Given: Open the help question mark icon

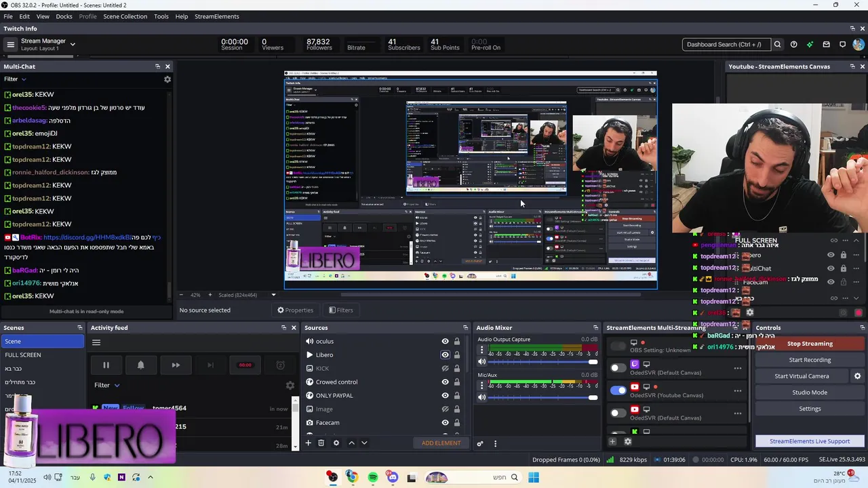Looking at the screenshot, I should click(794, 45).
